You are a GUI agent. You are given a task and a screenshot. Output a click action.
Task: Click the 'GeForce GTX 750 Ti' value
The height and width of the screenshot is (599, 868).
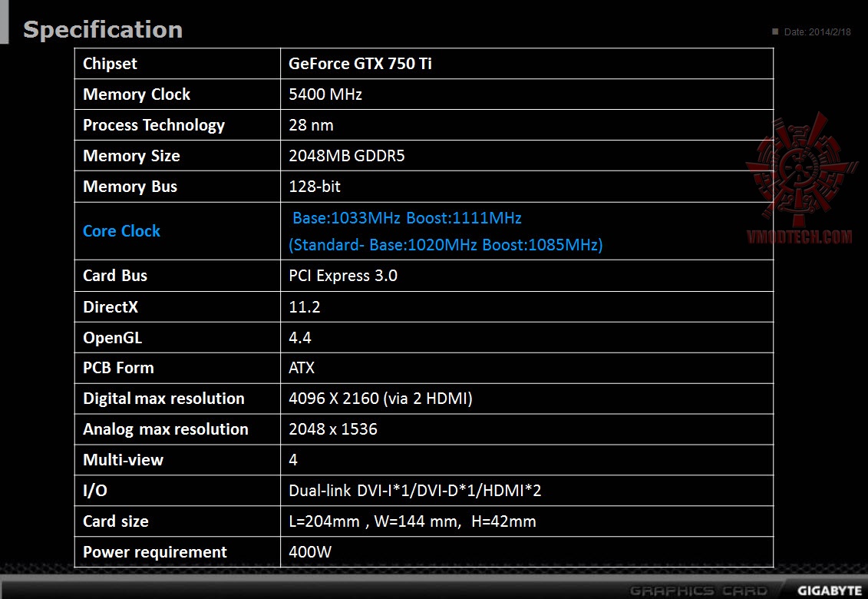(x=360, y=64)
